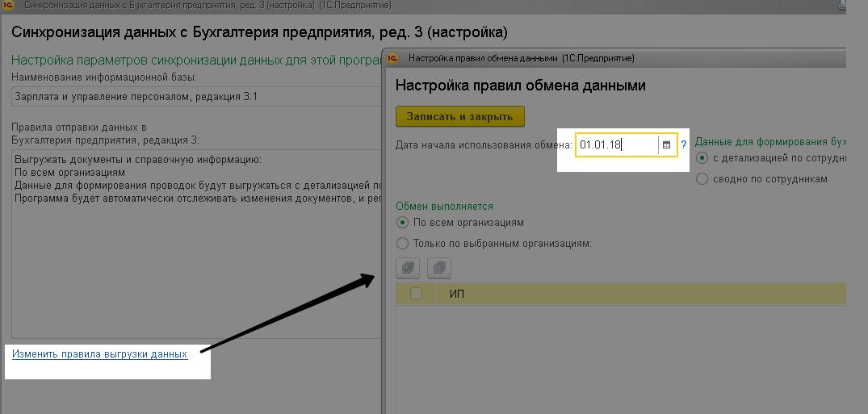868x414 pixels.
Task: Choose Только по выбранным организациям option
Action: click(x=494, y=244)
